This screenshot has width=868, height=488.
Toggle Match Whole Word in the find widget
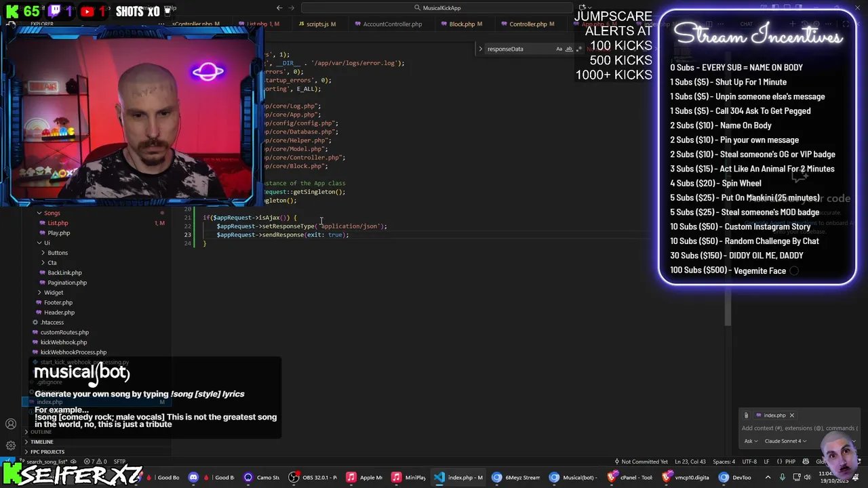(x=569, y=49)
